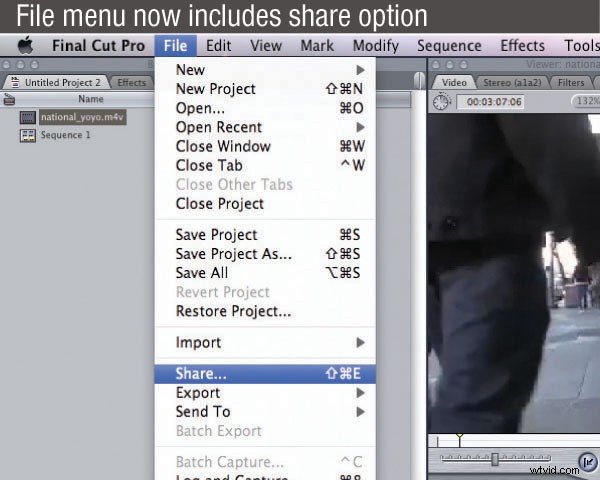Click the shuttle control slider handle

pyautogui.click(x=495, y=459)
